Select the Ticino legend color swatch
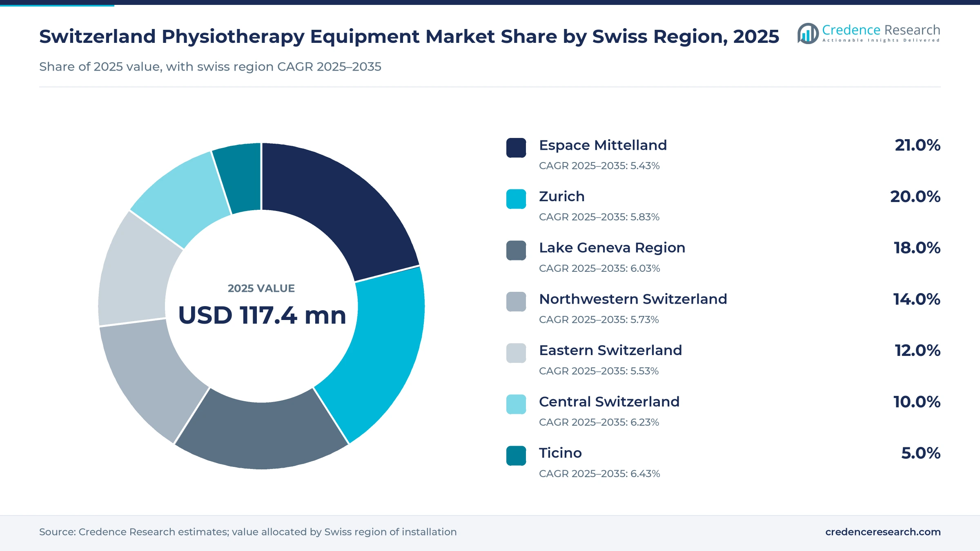 tap(516, 455)
